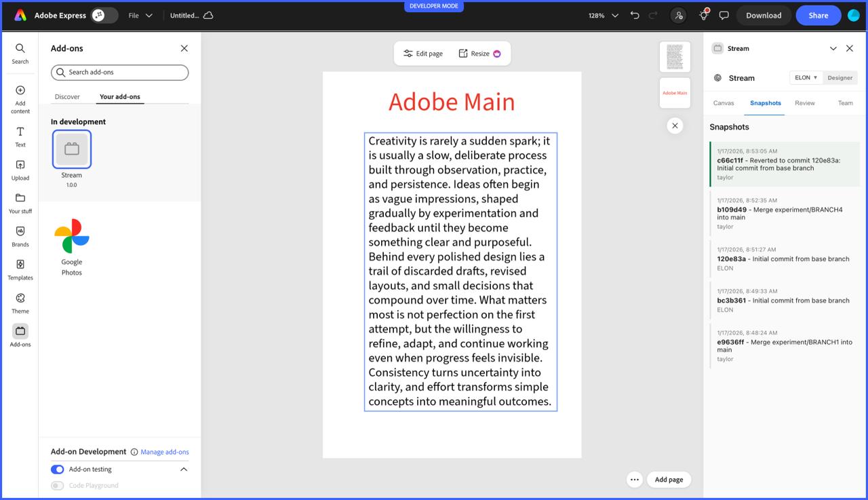This screenshot has height=500, width=868.
Task: Click the Resize button with premium badge
Action: (x=479, y=54)
